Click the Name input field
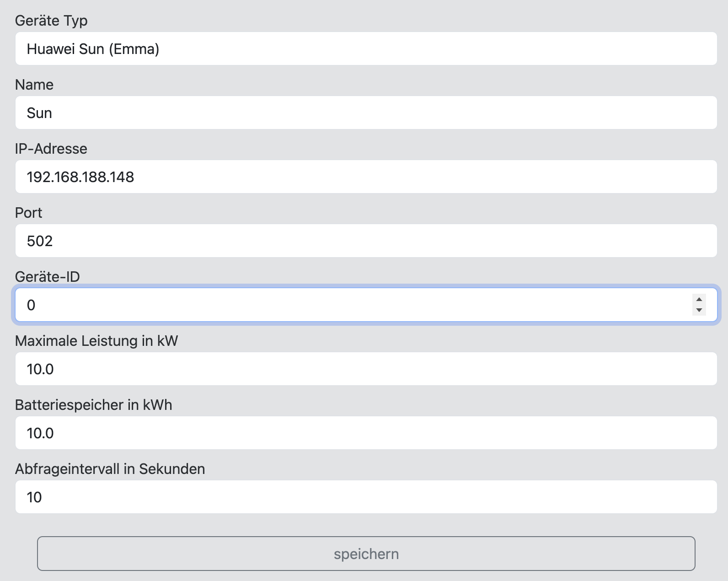 click(366, 113)
